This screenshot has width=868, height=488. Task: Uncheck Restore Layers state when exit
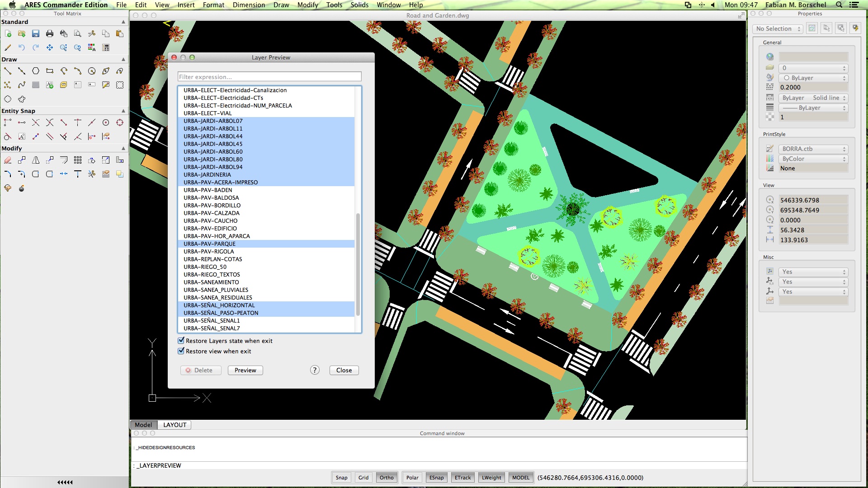coord(181,341)
